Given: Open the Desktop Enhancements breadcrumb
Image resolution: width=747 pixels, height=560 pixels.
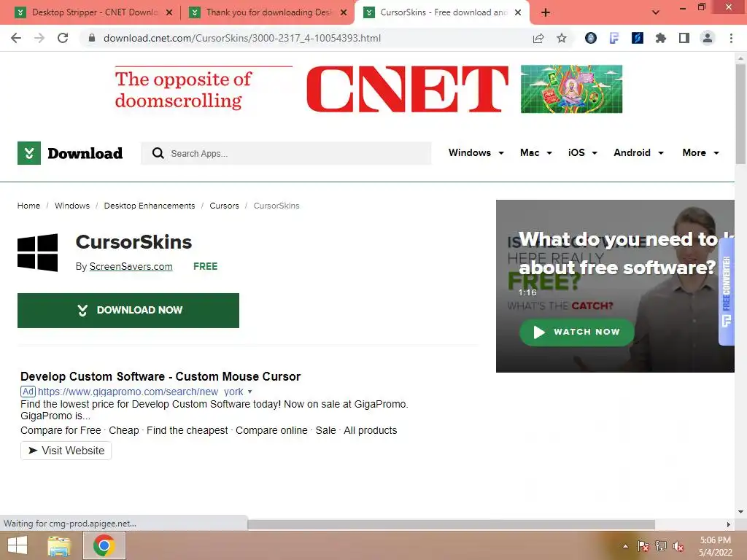Looking at the screenshot, I should pos(150,206).
